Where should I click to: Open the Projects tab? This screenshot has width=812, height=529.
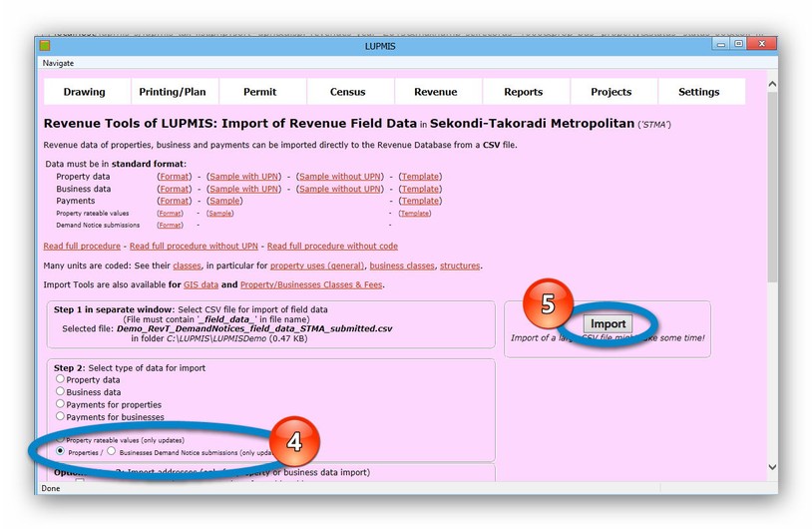(x=611, y=92)
